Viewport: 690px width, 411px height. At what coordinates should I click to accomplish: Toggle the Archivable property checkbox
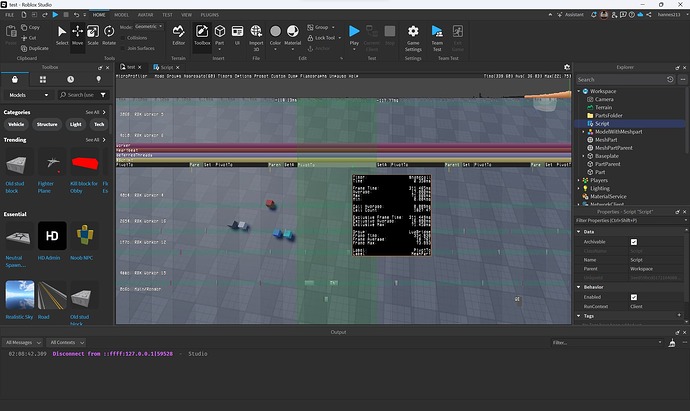(x=634, y=242)
